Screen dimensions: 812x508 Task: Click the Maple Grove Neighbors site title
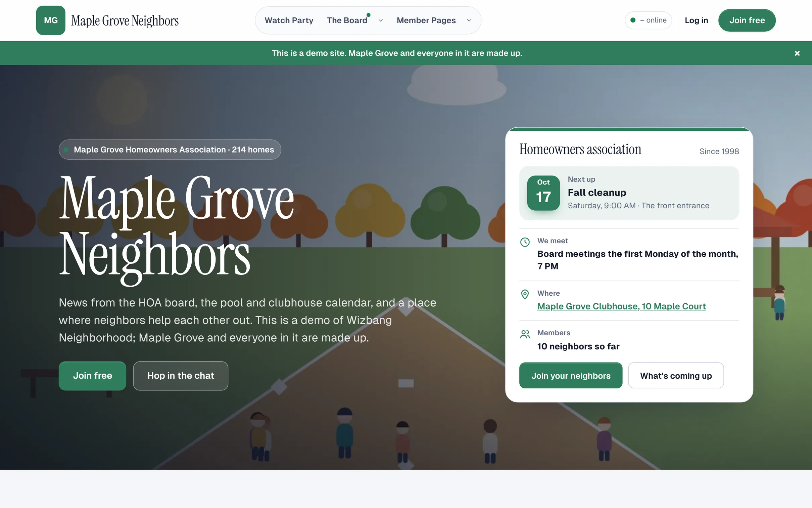click(125, 20)
